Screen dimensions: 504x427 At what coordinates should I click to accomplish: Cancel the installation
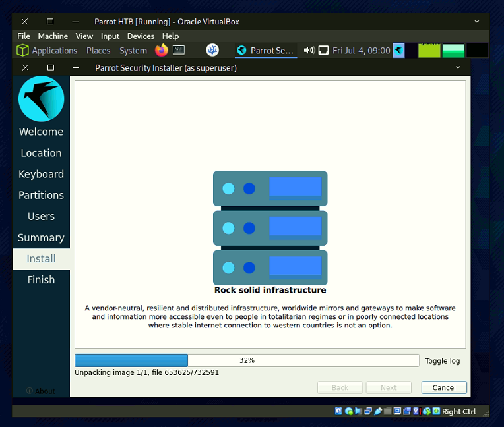444,387
